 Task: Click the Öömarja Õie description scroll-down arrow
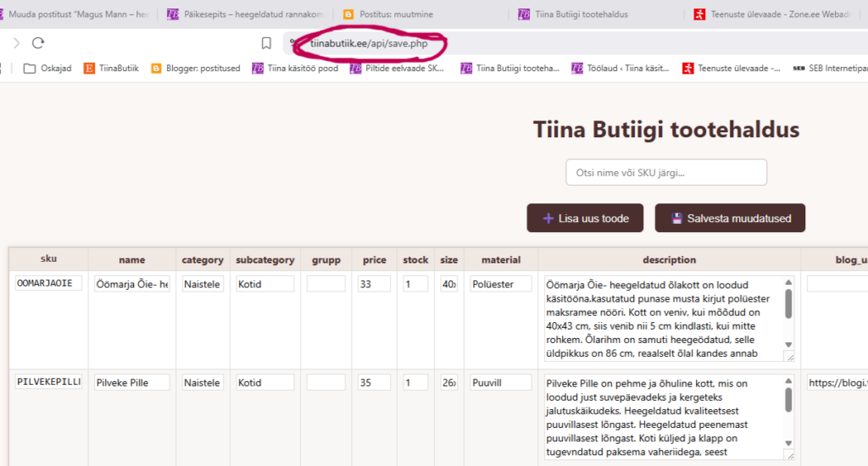pos(788,344)
